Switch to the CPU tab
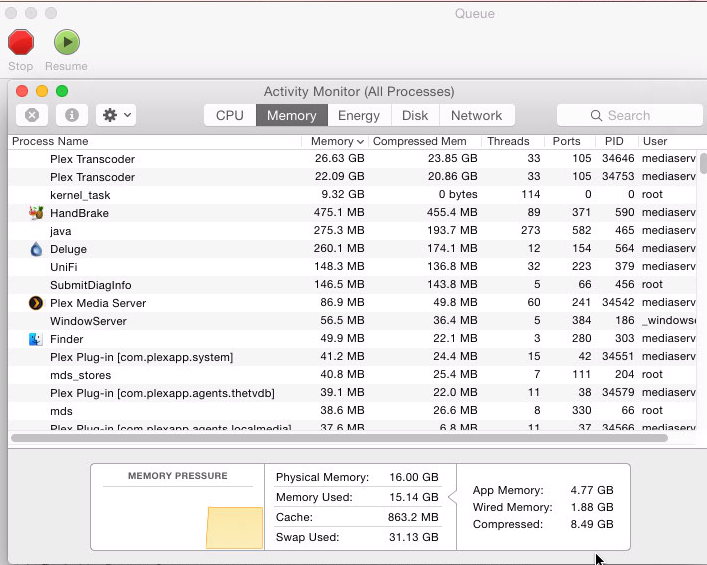Image resolution: width=707 pixels, height=565 pixels. tap(230, 115)
